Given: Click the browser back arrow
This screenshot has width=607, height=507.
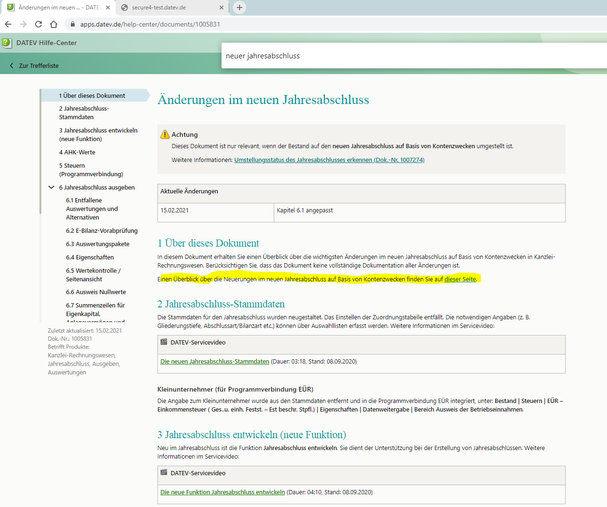Looking at the screenshot, I should tap(9, 23).
